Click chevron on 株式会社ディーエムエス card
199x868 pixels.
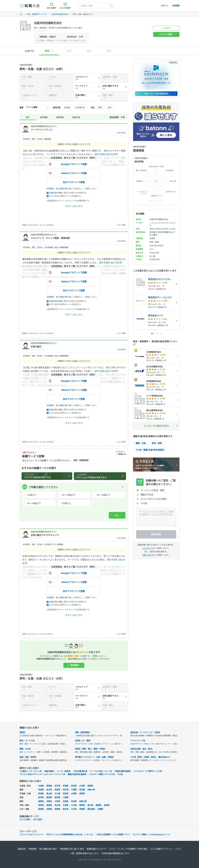coord(176,303)
